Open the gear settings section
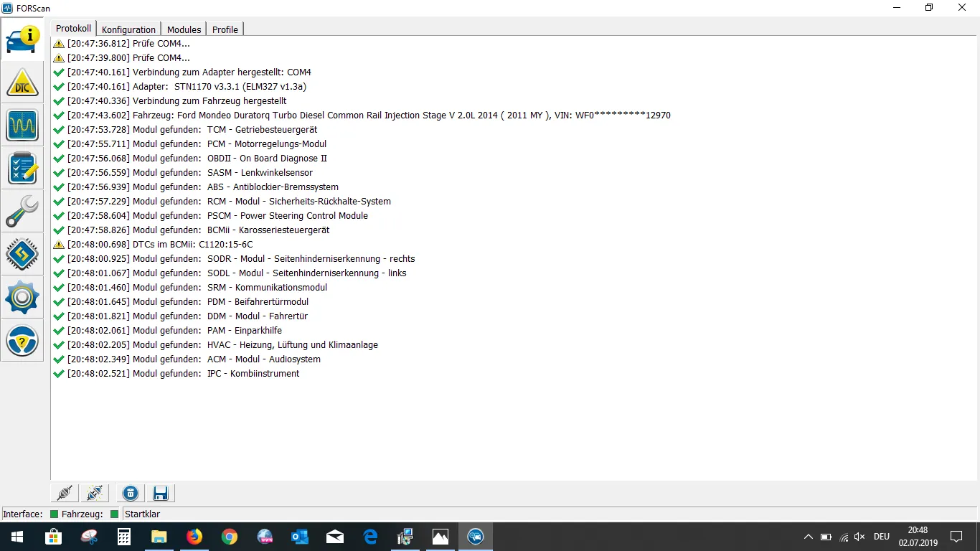The height and width of the screenshot is (551, 980). (22, 298)
